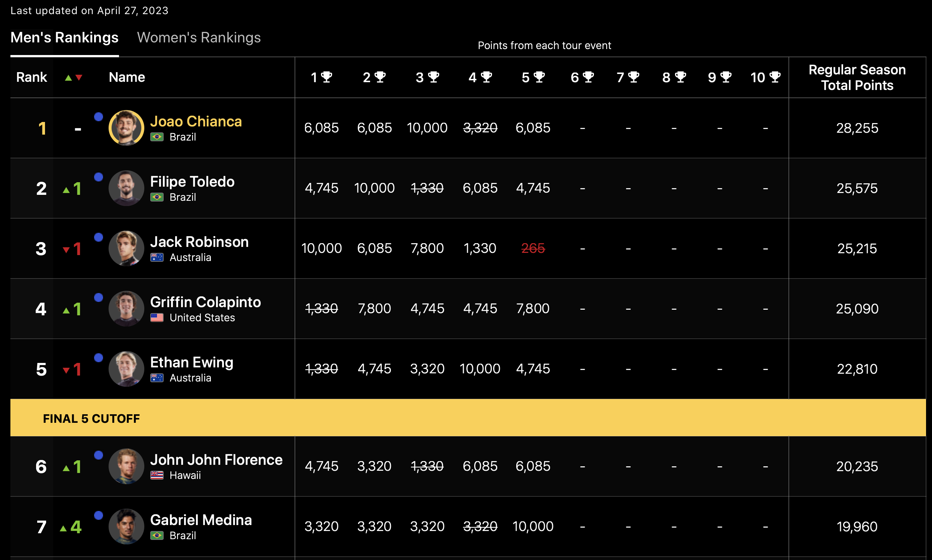Click the blue dot beside Filipe Toledo
Viewport: 932px width, 560px height.
(99, 177)
